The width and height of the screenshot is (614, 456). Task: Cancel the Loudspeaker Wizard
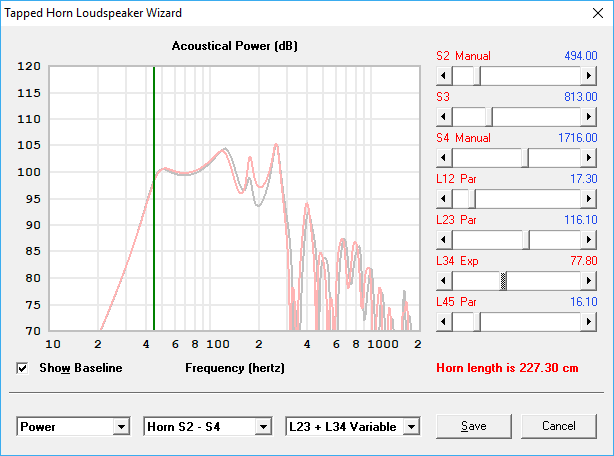(559, 426)
